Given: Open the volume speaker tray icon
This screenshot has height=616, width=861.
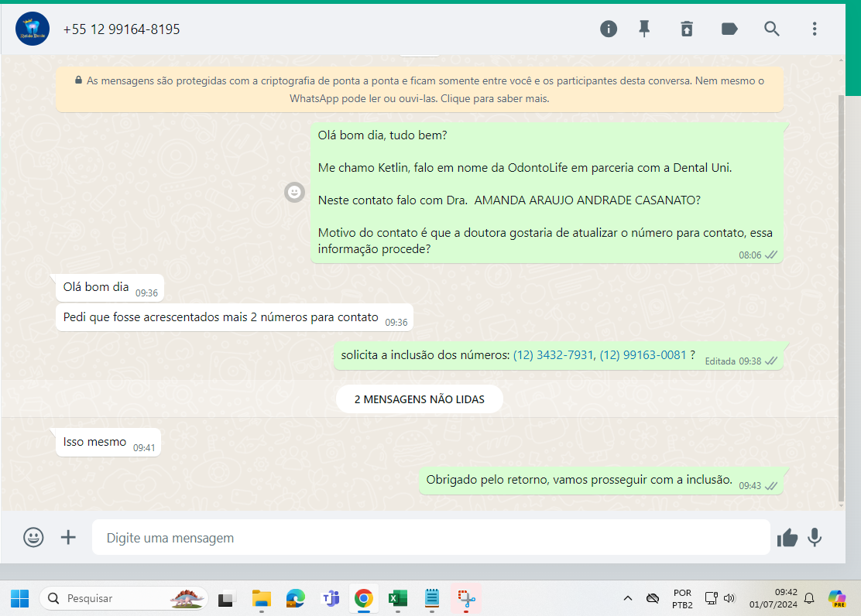Looking at the screenshot, I should pos(729,598).
